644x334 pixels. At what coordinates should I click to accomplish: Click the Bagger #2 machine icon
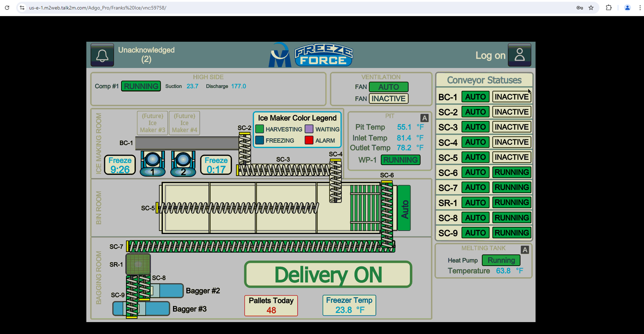[168, 291]
